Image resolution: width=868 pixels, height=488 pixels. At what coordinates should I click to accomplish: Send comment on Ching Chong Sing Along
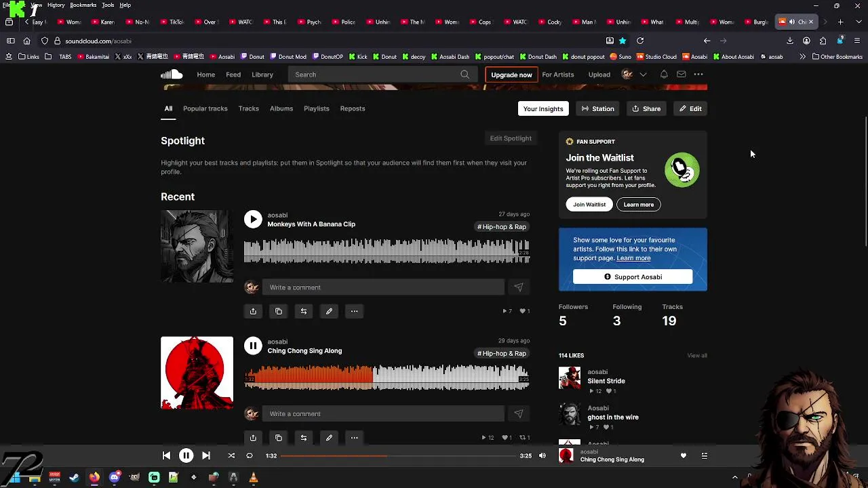(x=519, y=414)
